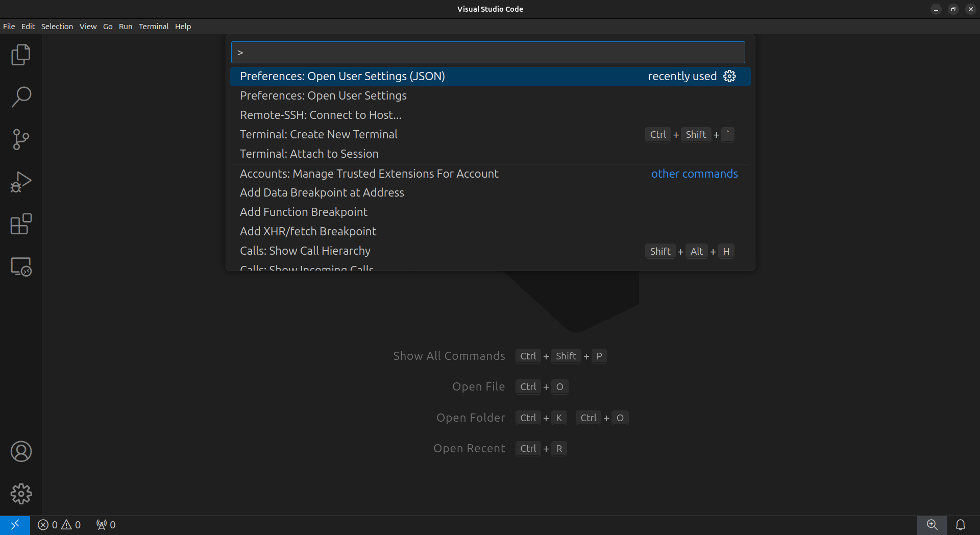Open the Explorer view in activity bar
Image resolution: width=980 pixels, height=535 pixels.
tap(21, 55)
